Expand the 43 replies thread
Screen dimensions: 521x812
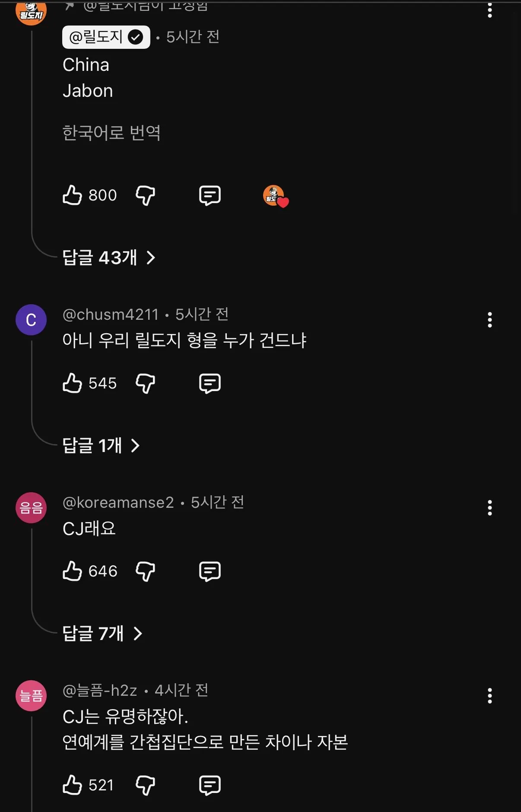[108, 258]
